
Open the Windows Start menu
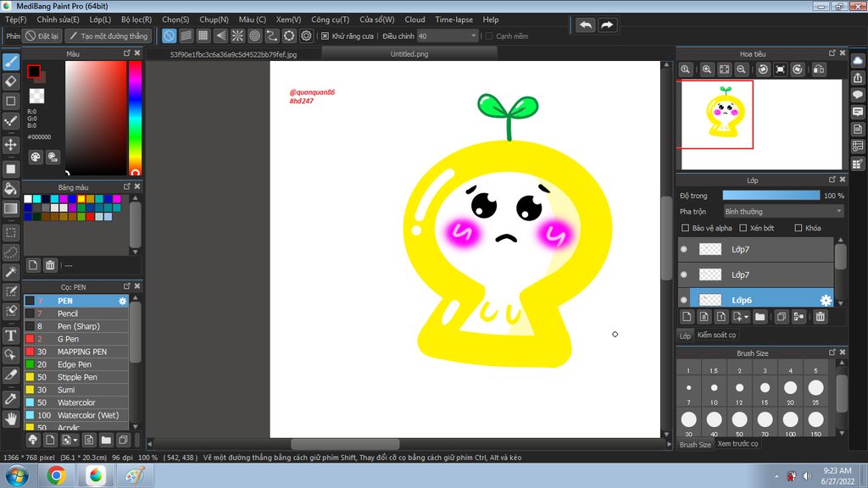(17, 475)
